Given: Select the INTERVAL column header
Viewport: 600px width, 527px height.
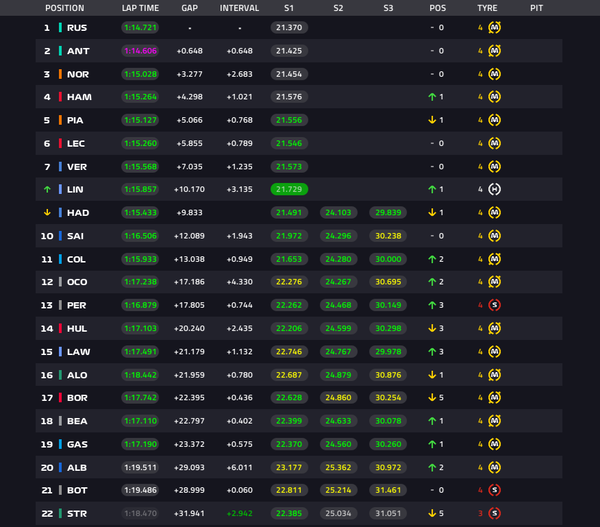Looking at the screenshot, I should pos(239,8).
